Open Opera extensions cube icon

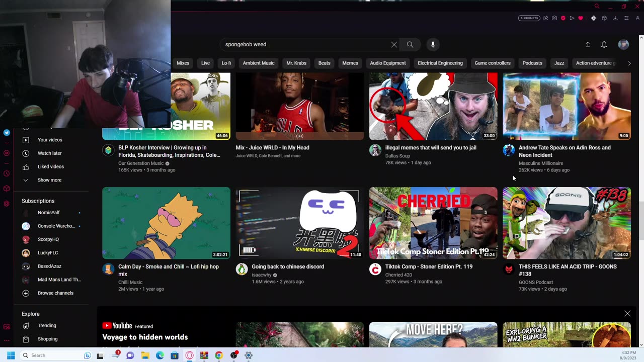[x=604, y=18]
